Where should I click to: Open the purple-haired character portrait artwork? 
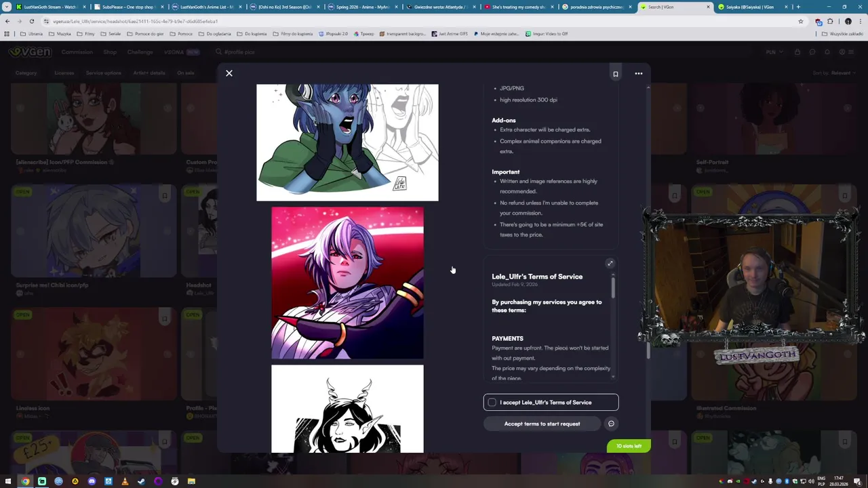coord(347,283)
